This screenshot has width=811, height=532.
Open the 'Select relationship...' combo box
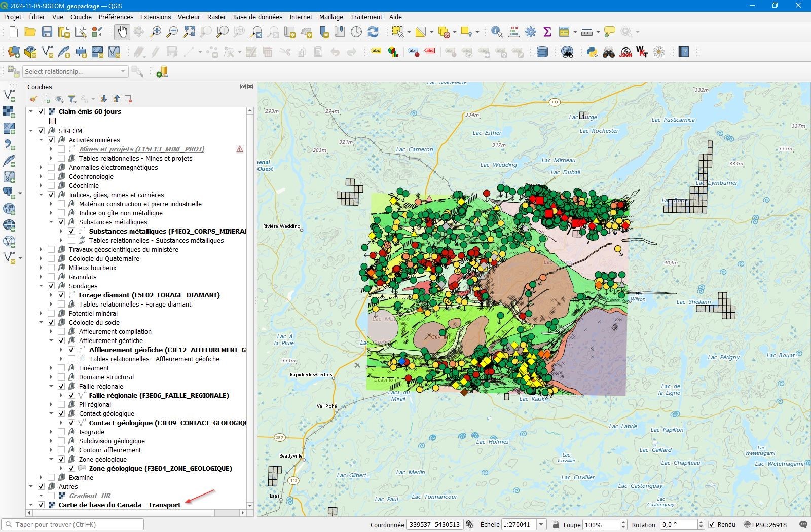pos(75,71)
